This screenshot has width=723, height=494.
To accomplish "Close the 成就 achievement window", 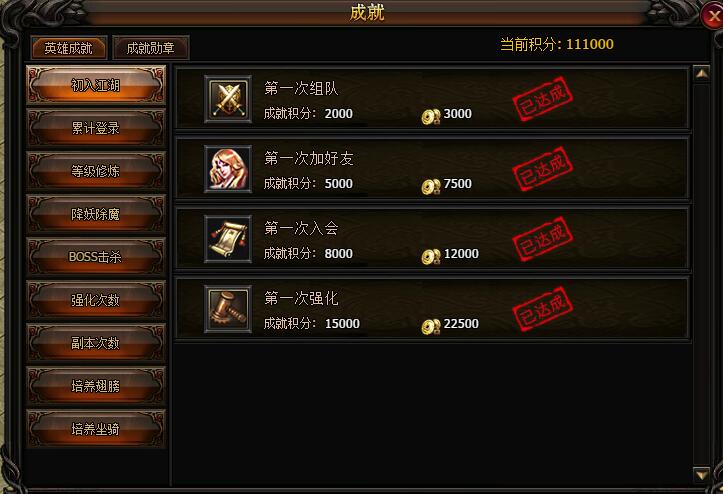I will click(713, 17).
